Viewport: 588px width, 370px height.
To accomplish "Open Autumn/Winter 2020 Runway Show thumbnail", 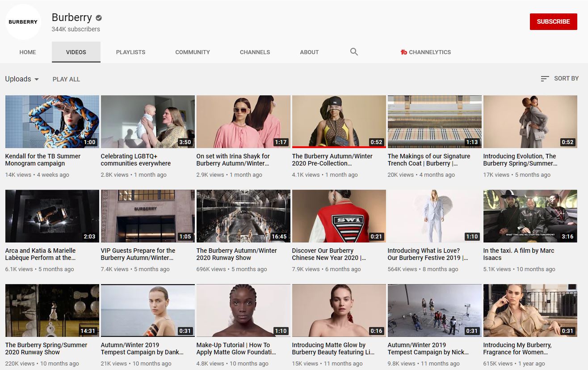I will [x=244, y=216].
